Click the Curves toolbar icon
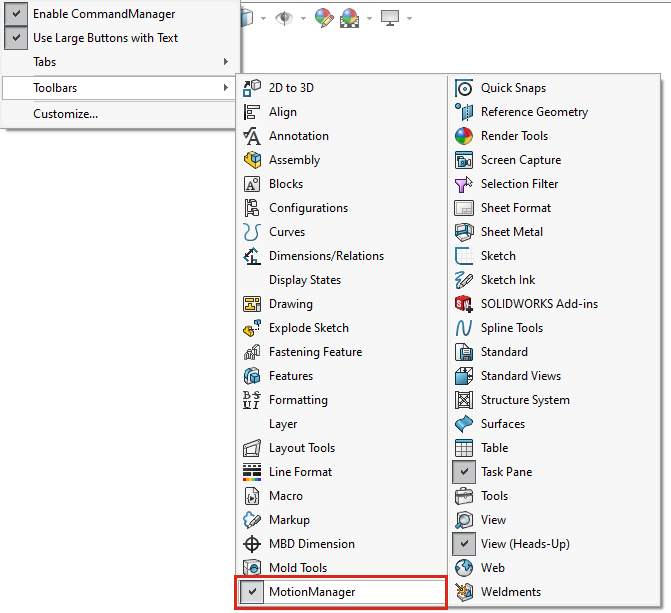Viewport: 671px width, 613px height. [x=252, y=232]
